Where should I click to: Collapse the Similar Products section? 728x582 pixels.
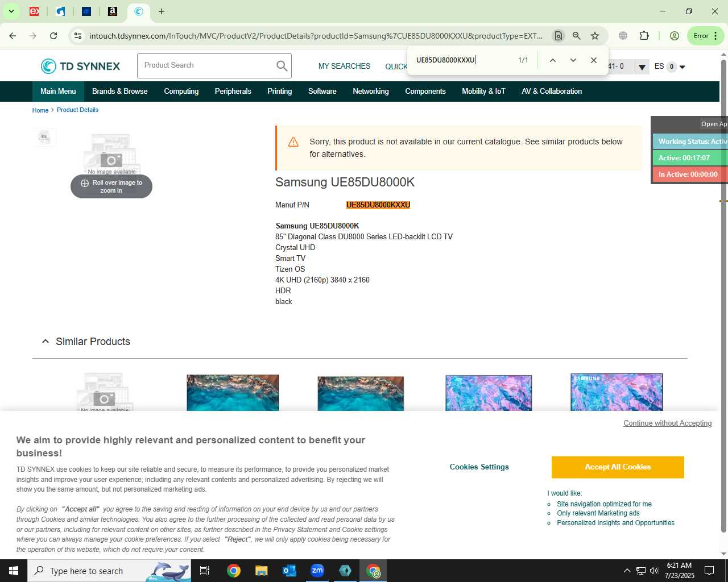[x=45, y=342]
